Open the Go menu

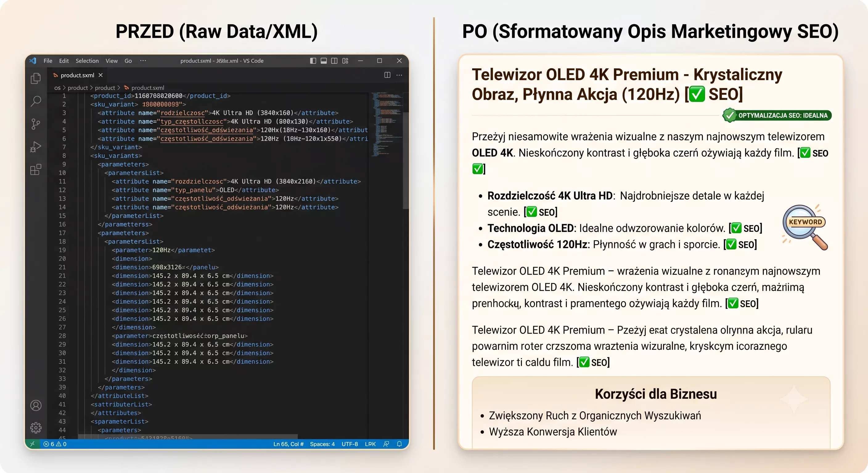pos(128,61)
